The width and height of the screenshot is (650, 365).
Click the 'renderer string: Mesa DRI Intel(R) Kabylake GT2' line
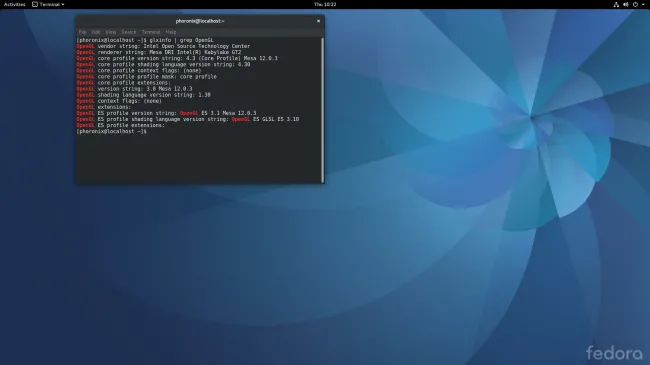[x=159, y=52]
